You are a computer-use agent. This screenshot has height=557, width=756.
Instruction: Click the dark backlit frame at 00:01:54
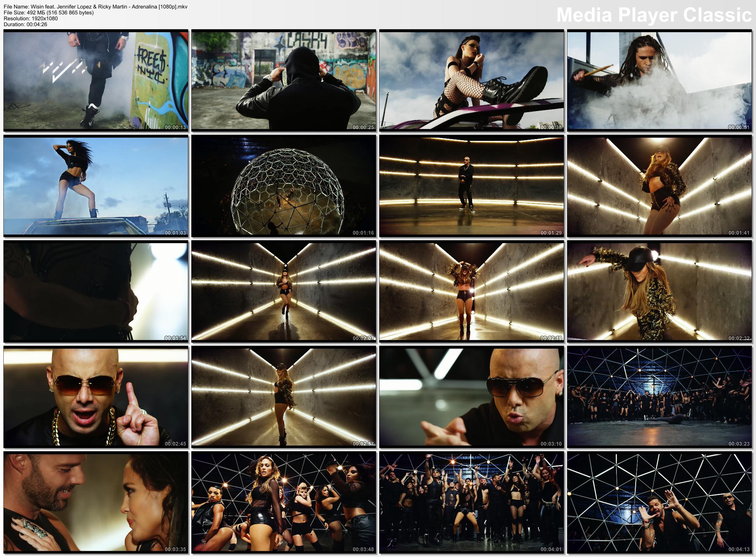click(96, 291)
